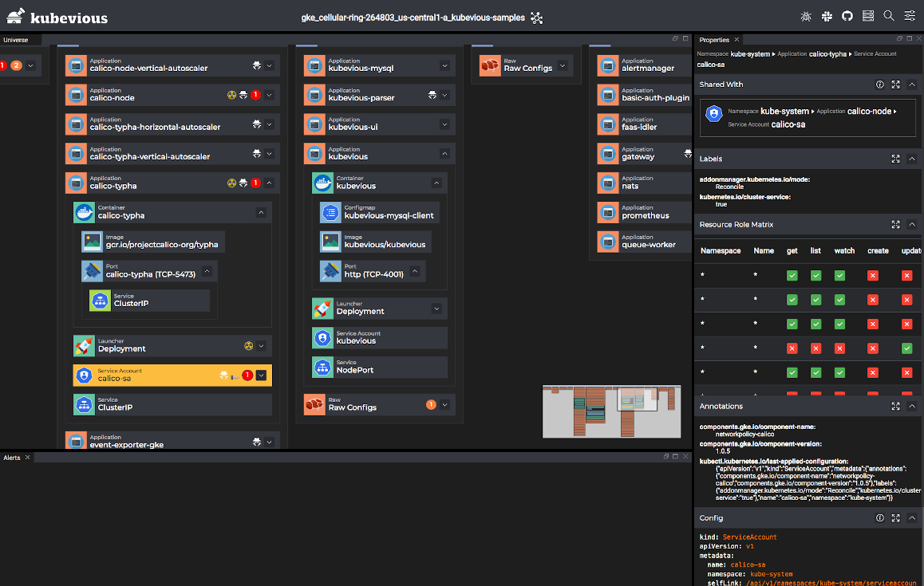Close the Alerts tab
924x586 pixels.
click(x=27, y=457)
